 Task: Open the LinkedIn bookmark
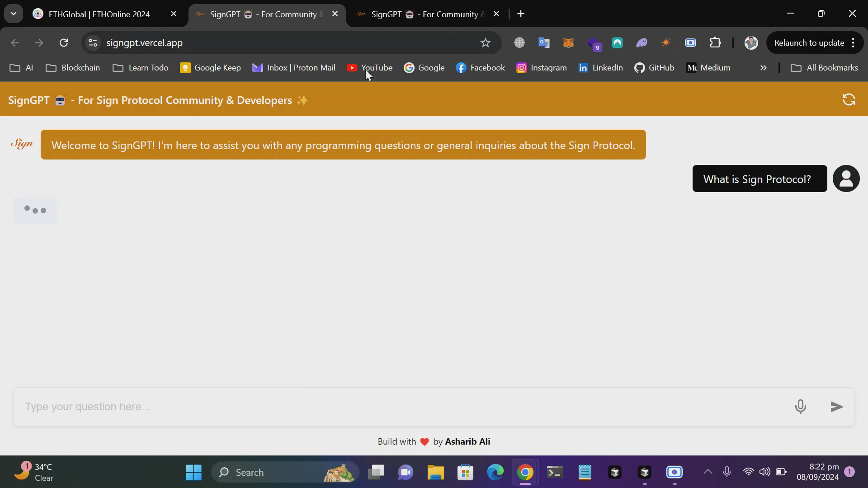pos(600,68)
